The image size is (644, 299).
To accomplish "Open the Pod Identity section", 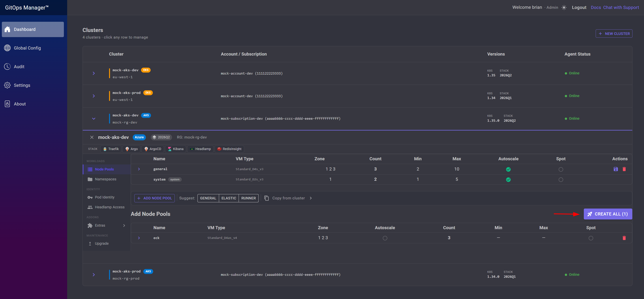I will [107, 197].
